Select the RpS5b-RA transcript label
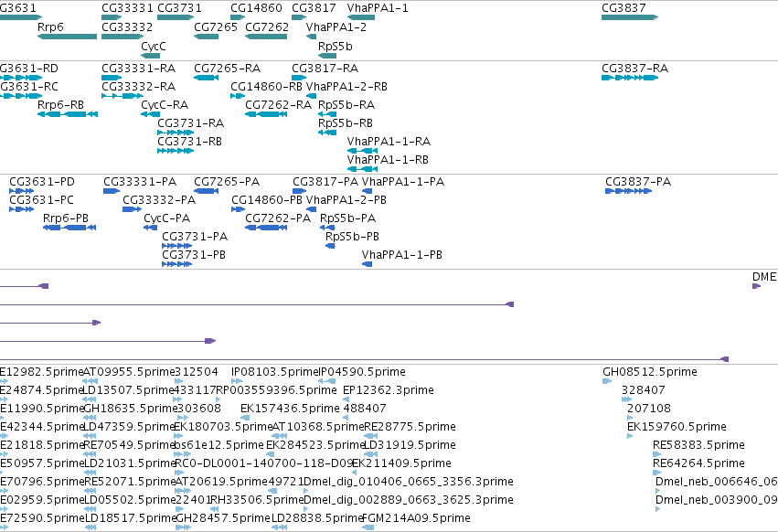The height and width of the screenshot is (532, 778). click(346, 105)
